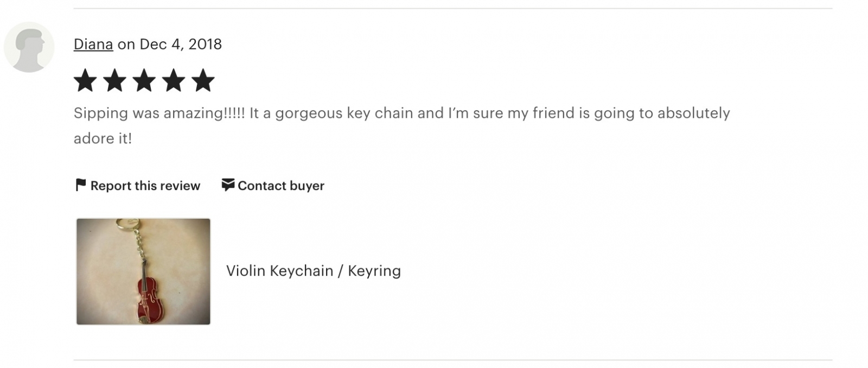Click the first rating star
This screenshot has width=868, height=368.
click(85, 80)
